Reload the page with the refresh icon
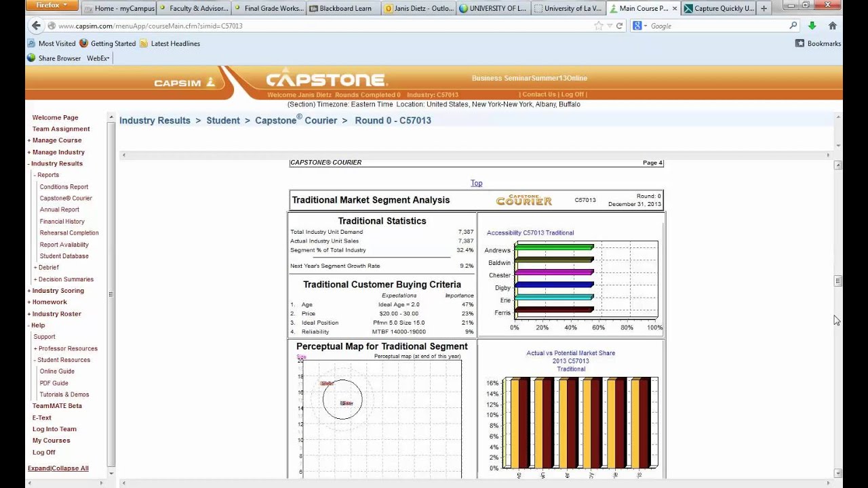The image size is (868, 488). pyautogui.click(x=619, y=26)
